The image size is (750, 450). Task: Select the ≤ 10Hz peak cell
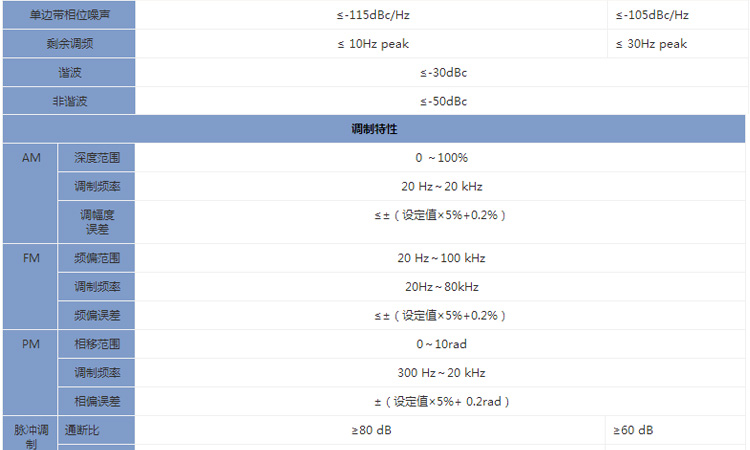pyautogui.click(x=372, y=44)
